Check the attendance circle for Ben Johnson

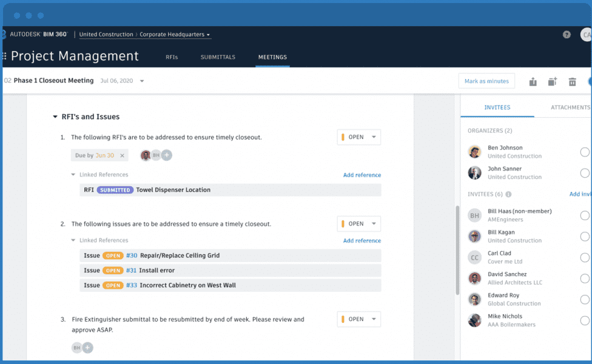point(584,152)
